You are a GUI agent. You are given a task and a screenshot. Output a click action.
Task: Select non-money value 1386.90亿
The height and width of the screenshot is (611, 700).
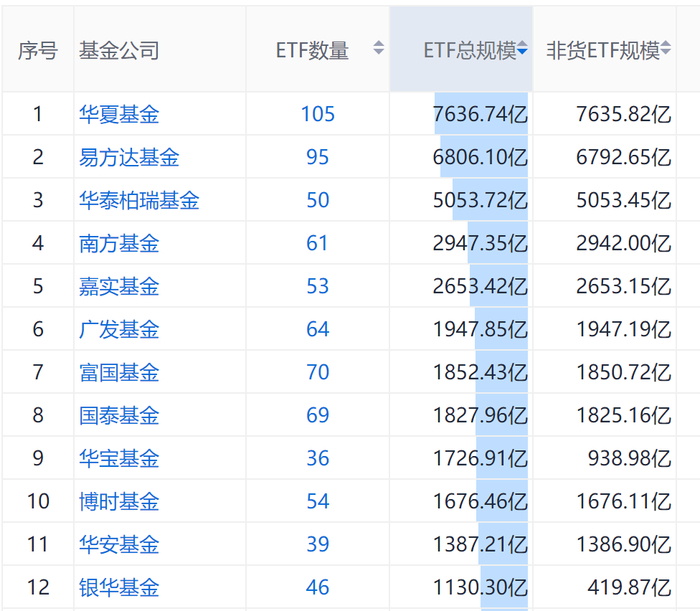[x=624, y=544]
